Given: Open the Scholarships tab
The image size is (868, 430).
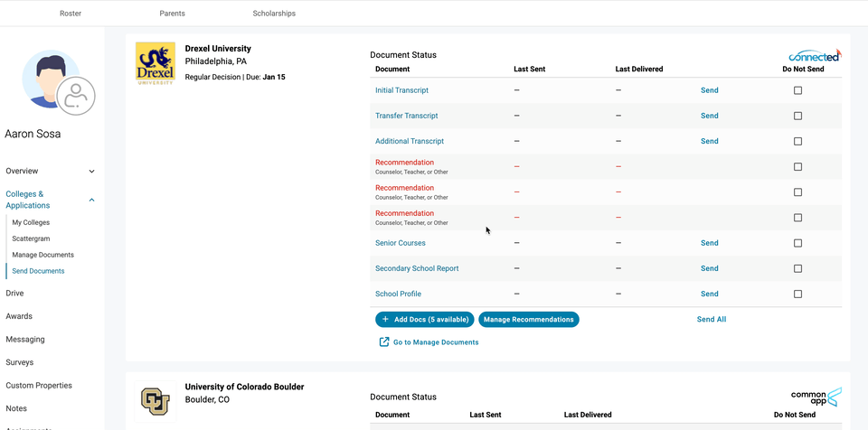Looking at the screenshot, I should click(274, 14).
